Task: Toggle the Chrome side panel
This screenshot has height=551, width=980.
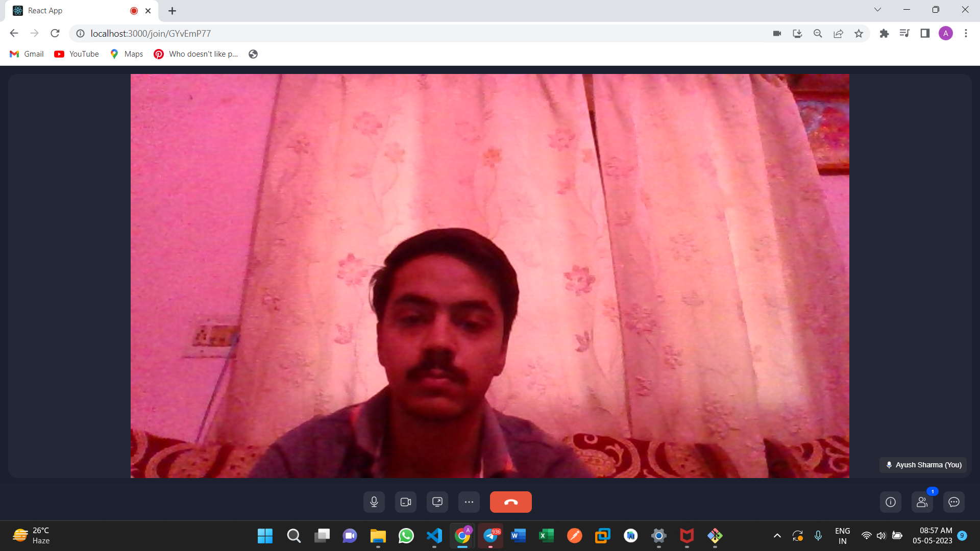Action: click(x=925, y=33)
